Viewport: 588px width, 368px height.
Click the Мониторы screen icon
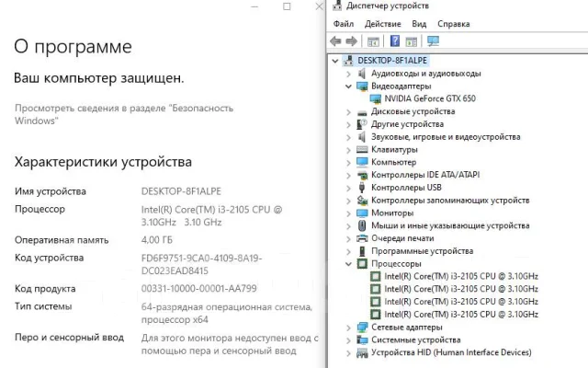(x=362, y=213)
